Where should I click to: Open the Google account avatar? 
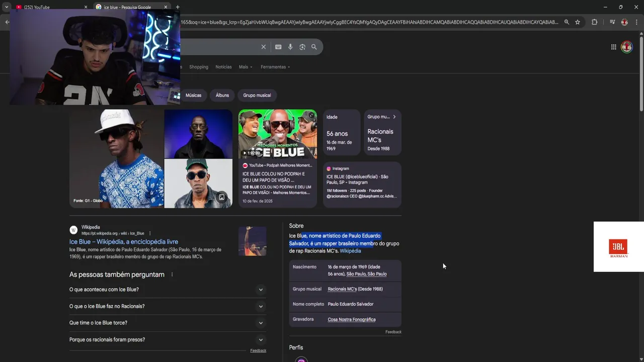(x=627, y=47)
